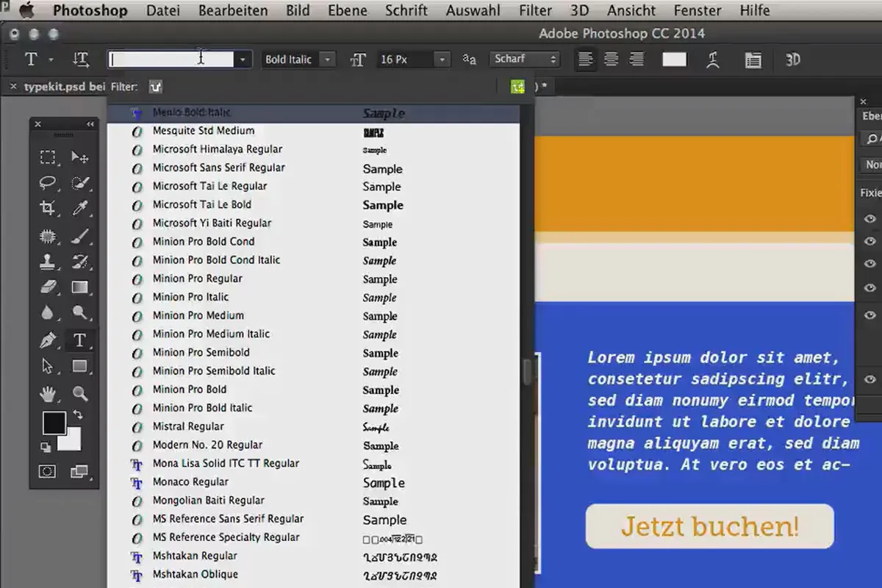Select the Path Selection tool

pyautogui.click(x=48, y=366)
